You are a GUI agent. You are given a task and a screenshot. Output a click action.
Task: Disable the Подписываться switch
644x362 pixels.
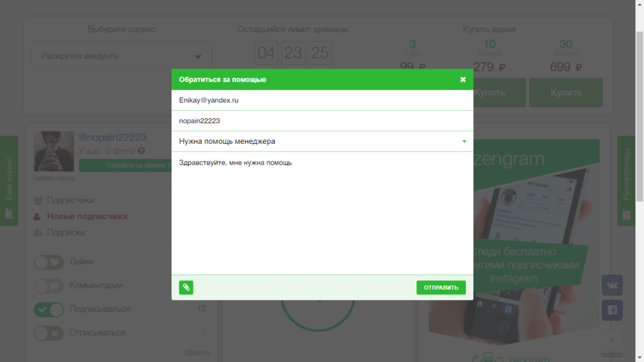click(x=49, y=309)
